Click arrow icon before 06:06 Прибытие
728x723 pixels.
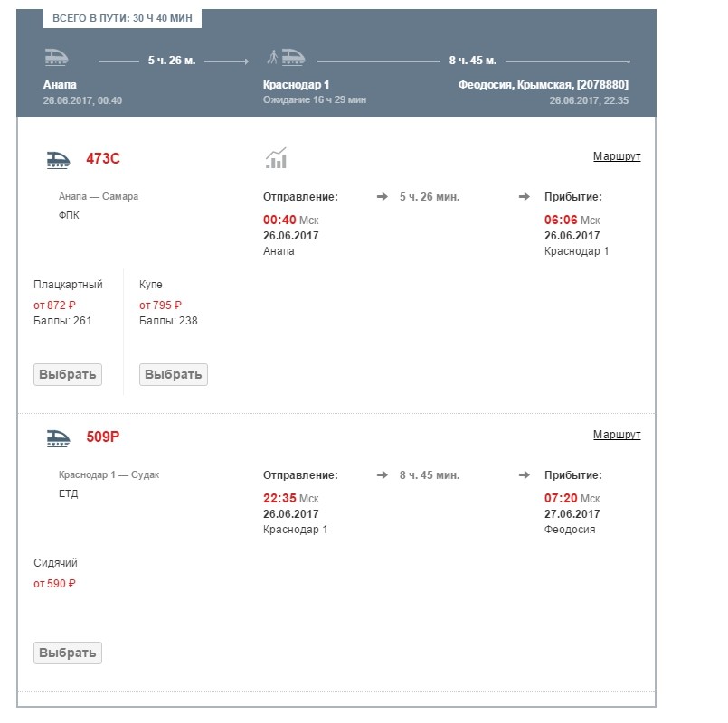tap(525, 197)
